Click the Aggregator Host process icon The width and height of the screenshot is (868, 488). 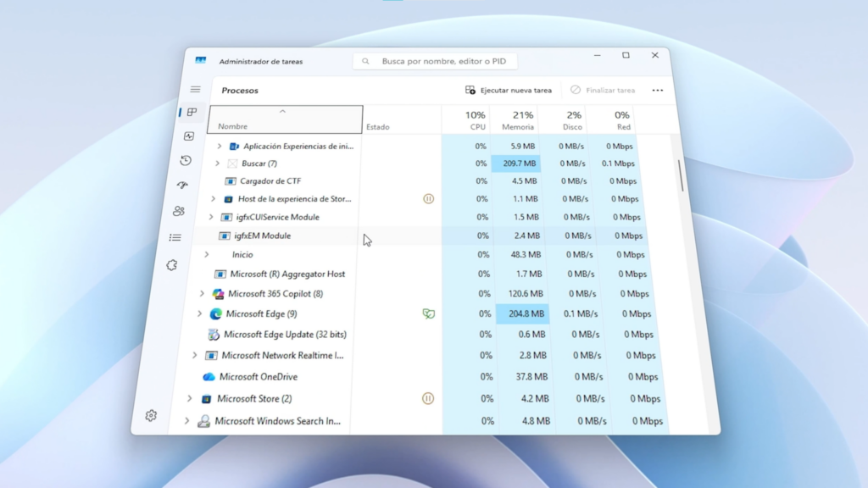coord(220,274)
